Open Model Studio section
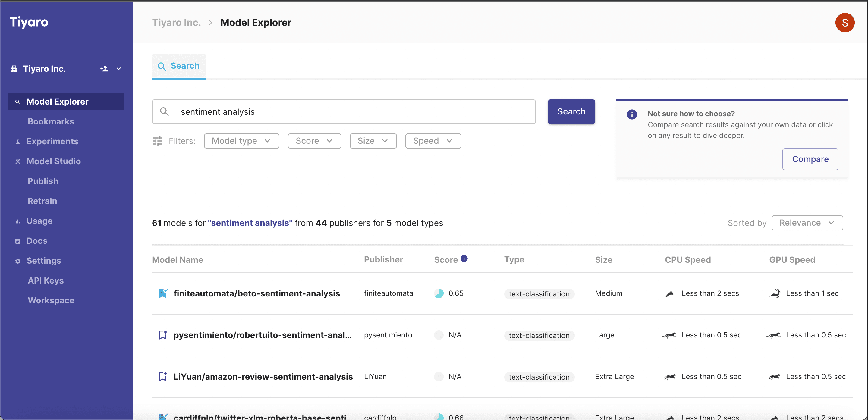 [x=54, y=161]
